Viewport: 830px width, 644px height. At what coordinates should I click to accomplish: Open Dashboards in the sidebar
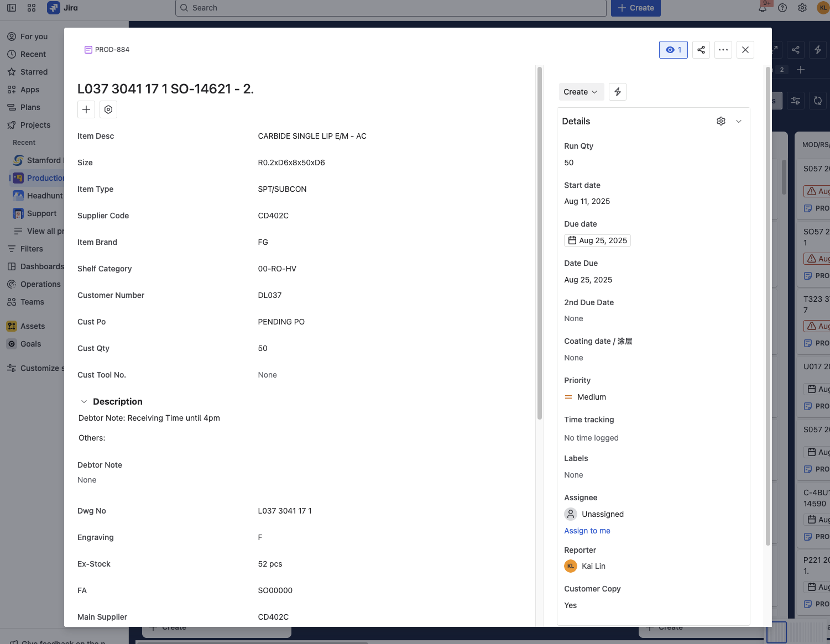click(42, 266)
